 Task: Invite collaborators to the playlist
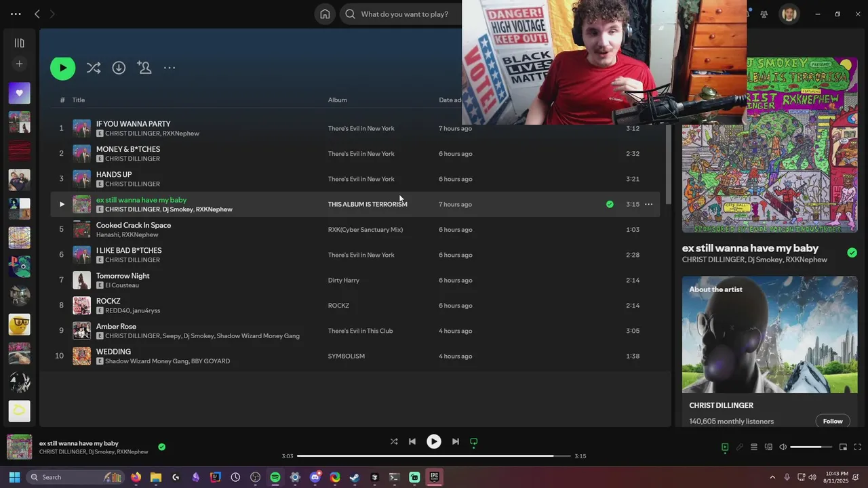click(144, 68)
